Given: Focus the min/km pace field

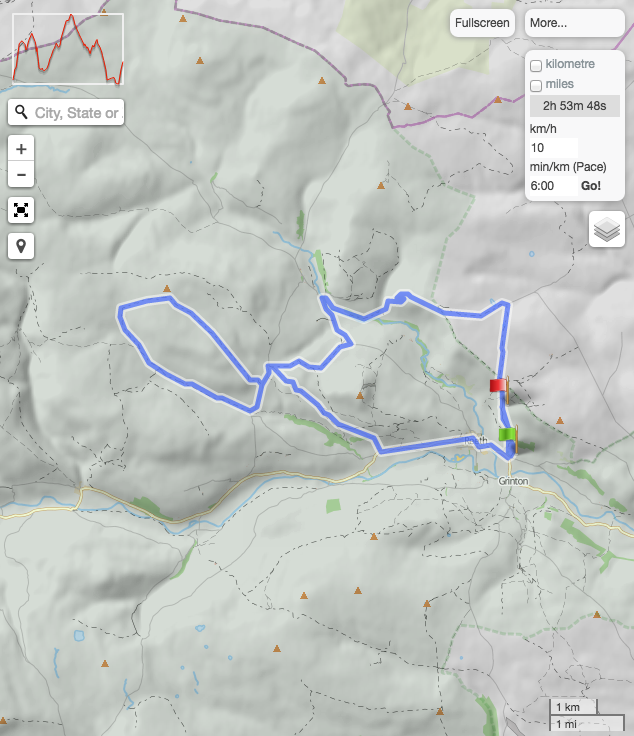Looking at the screenshot, I should click(554, 186).
